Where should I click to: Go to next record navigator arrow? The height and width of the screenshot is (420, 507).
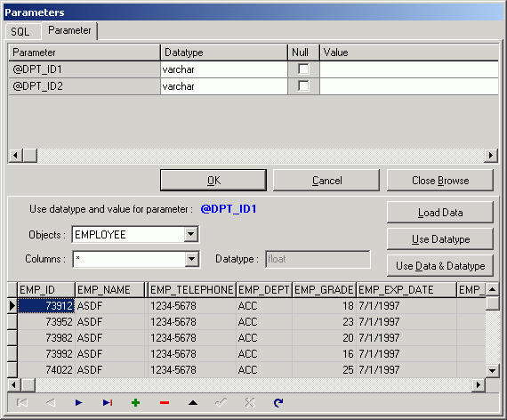(x=78, y=402)
